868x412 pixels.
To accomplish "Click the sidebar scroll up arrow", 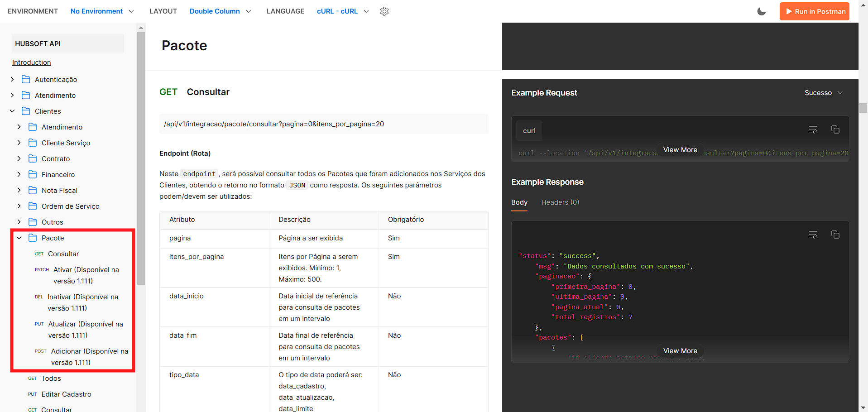I will [x=141, y=28].
